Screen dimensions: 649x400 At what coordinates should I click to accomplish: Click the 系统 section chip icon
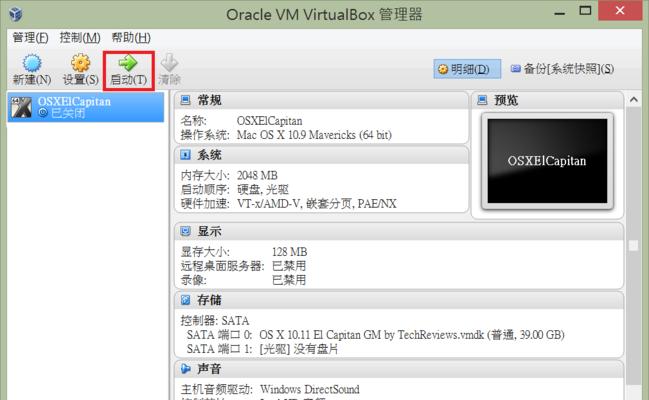tap(185, 155)
